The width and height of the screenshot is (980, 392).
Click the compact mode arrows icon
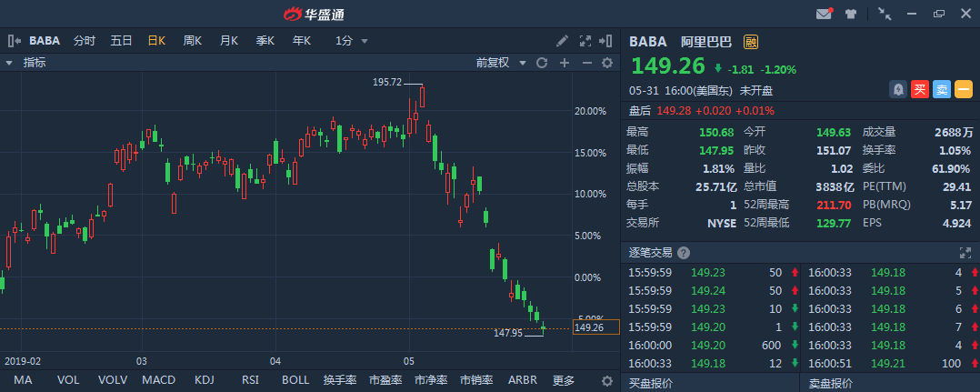point(885,14)
